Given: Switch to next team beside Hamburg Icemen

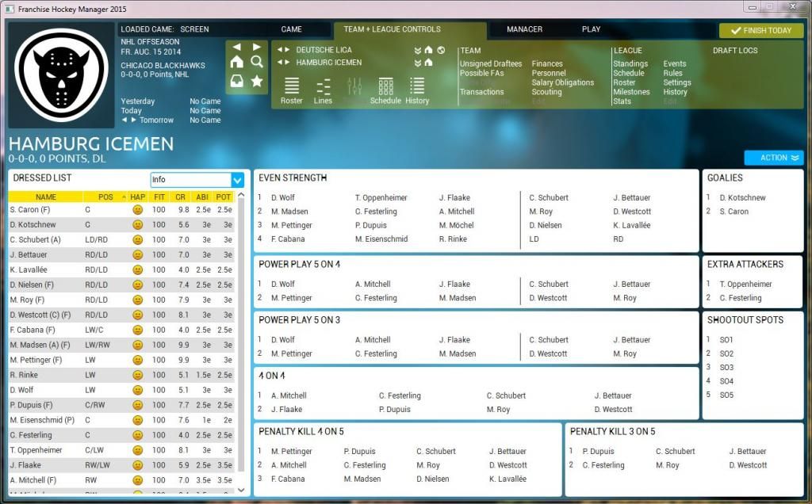Looking at the screenshot, I should (x=286, y=62).
